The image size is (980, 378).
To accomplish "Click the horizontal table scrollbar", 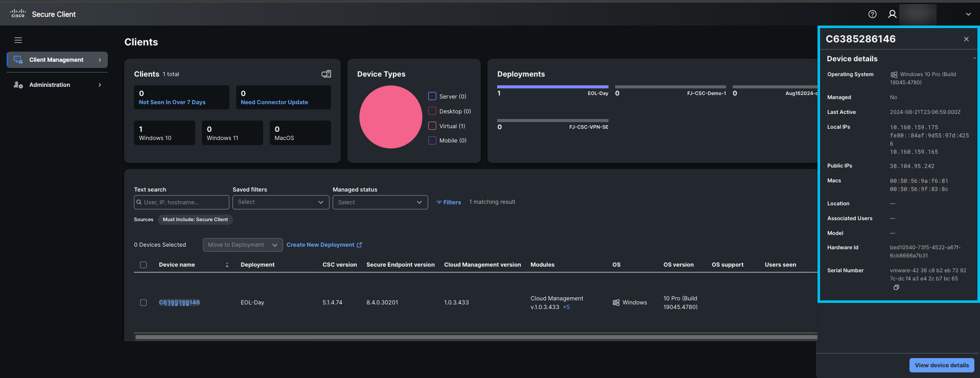I will [x=476, y=337].
